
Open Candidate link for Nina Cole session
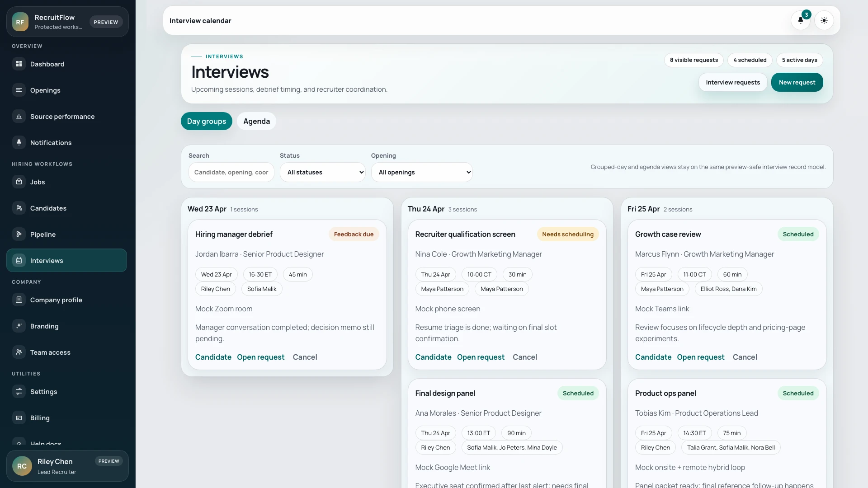(433, 357)
